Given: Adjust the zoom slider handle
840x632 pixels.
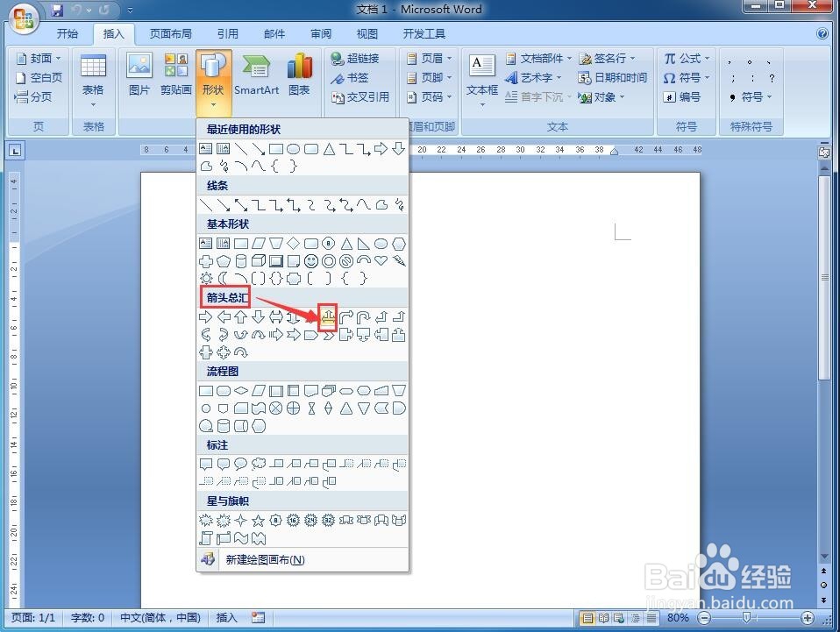Looking at the screenshot, I should 746,618.
